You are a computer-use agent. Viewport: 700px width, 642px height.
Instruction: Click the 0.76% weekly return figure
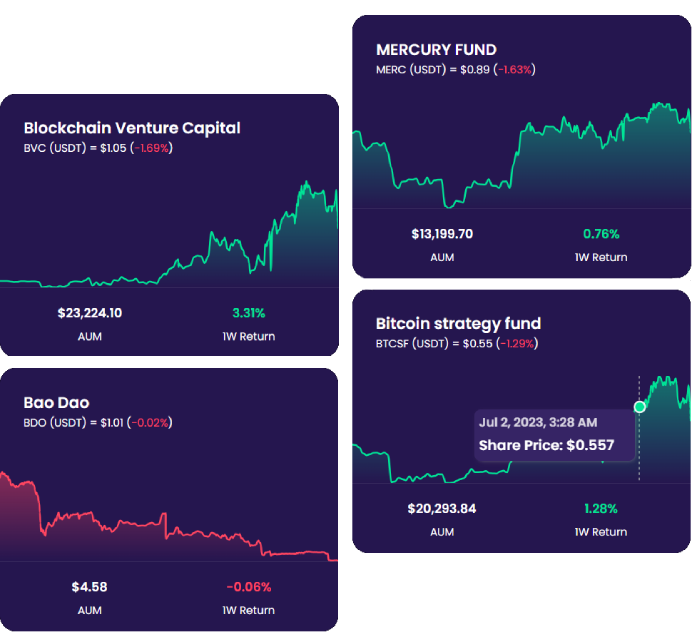pos(601,234)
